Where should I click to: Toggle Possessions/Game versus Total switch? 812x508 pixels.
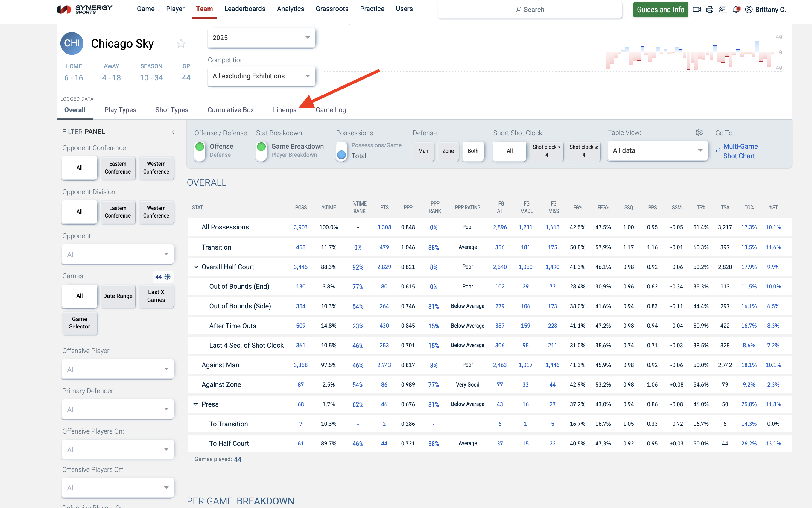[341, 150]
